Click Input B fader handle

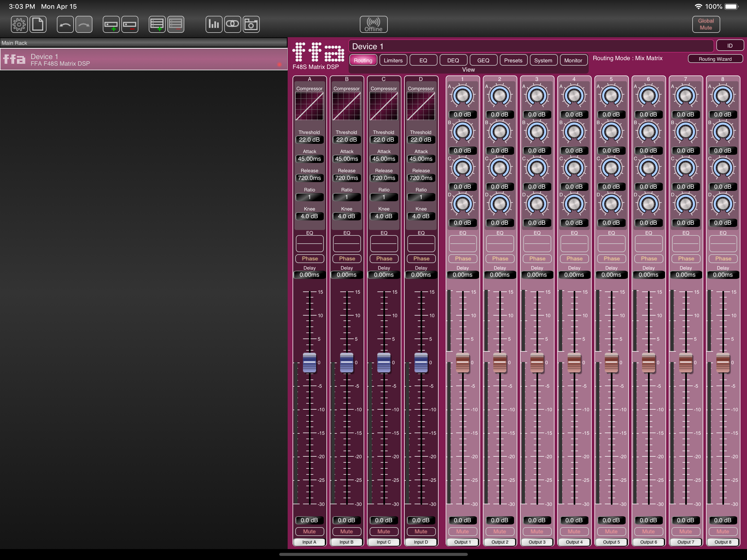click(x=346, y=362)
